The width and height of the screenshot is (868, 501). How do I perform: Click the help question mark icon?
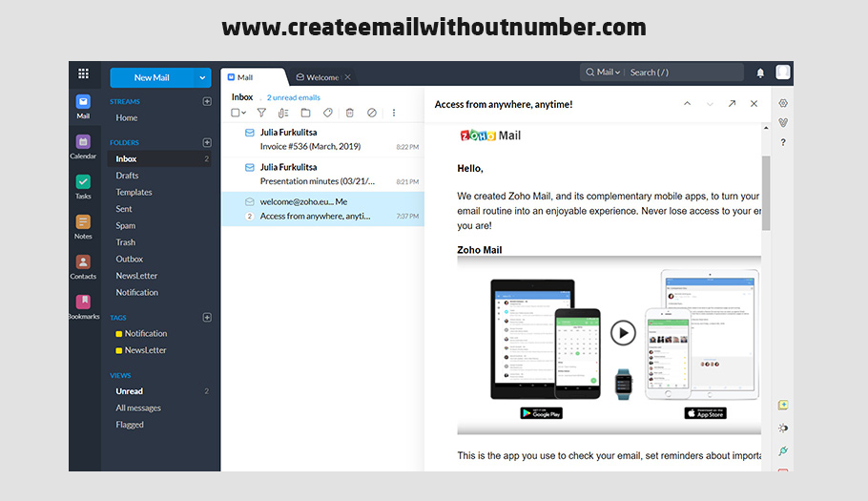click(783, 142)
